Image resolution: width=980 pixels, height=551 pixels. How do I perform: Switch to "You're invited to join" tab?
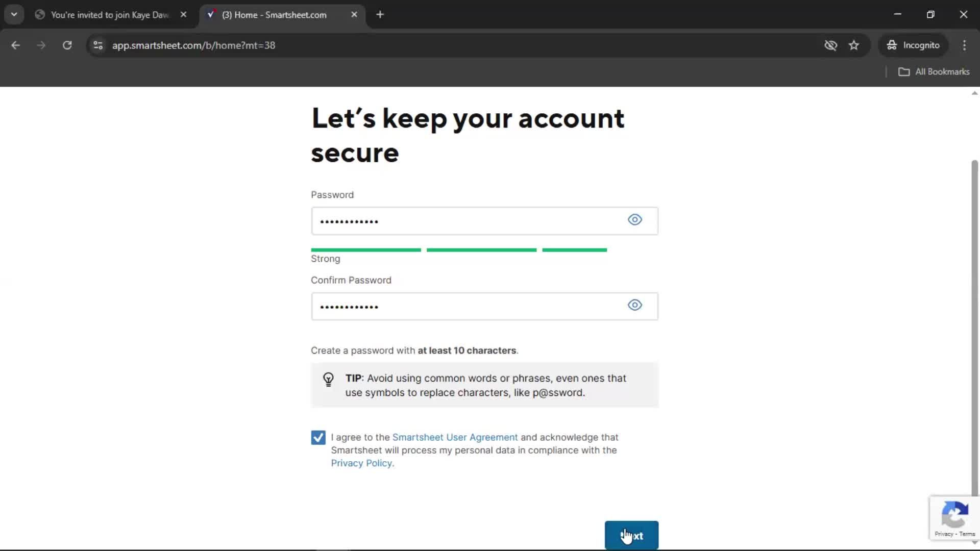pos(110,15)
